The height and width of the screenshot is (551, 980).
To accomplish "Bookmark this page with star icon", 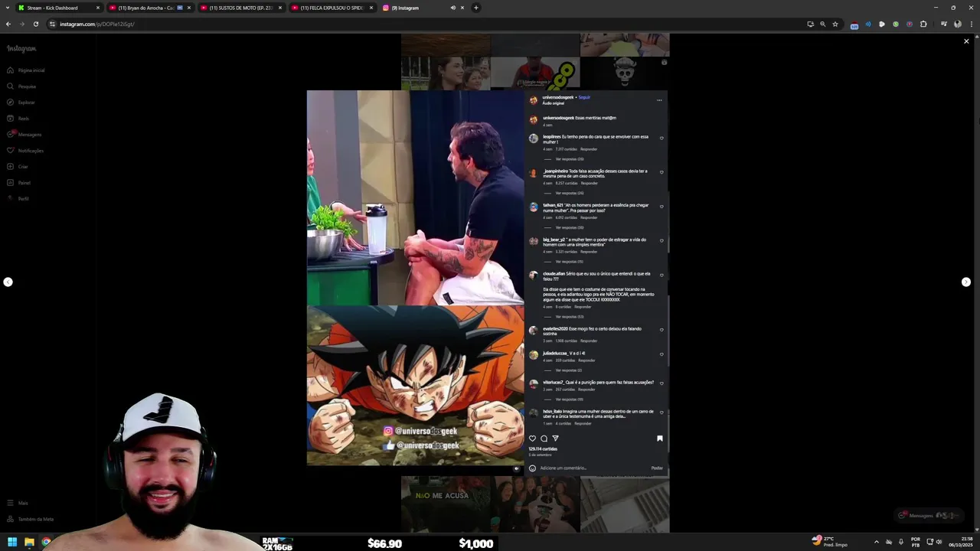I will (x=835, y=24).
